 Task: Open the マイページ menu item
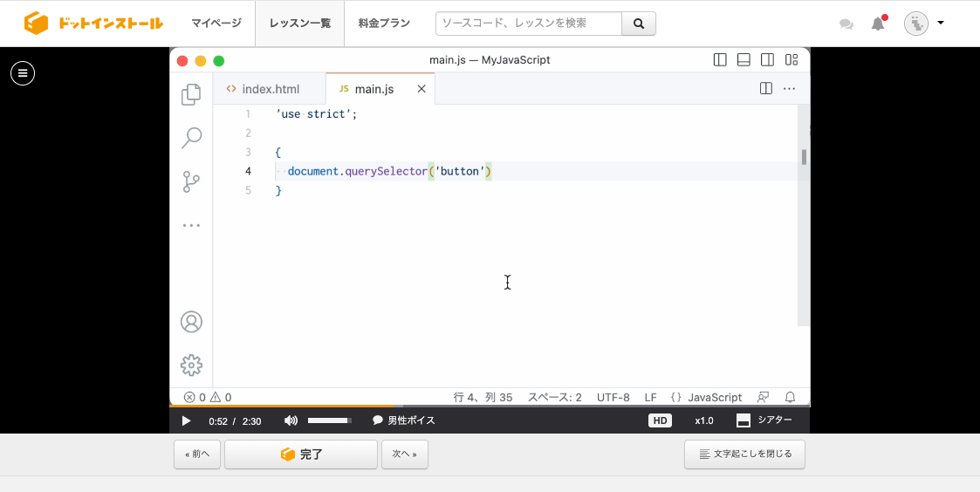216,24
